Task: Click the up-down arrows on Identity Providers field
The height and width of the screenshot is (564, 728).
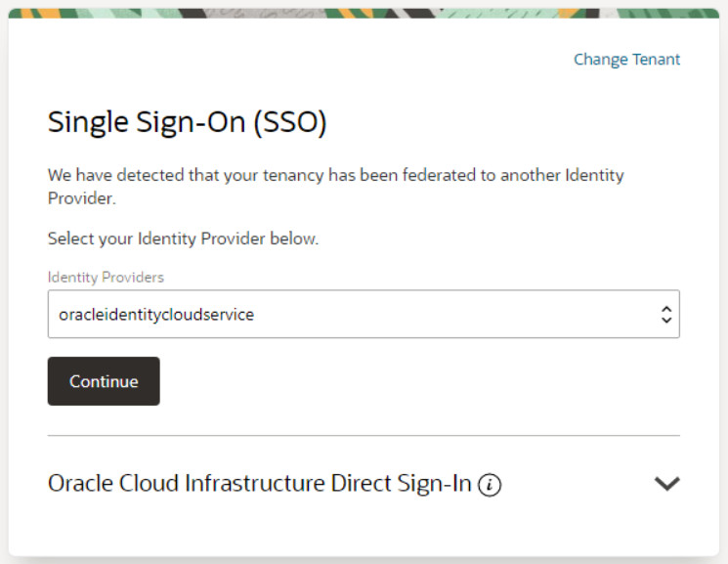Action: (666, 315)
